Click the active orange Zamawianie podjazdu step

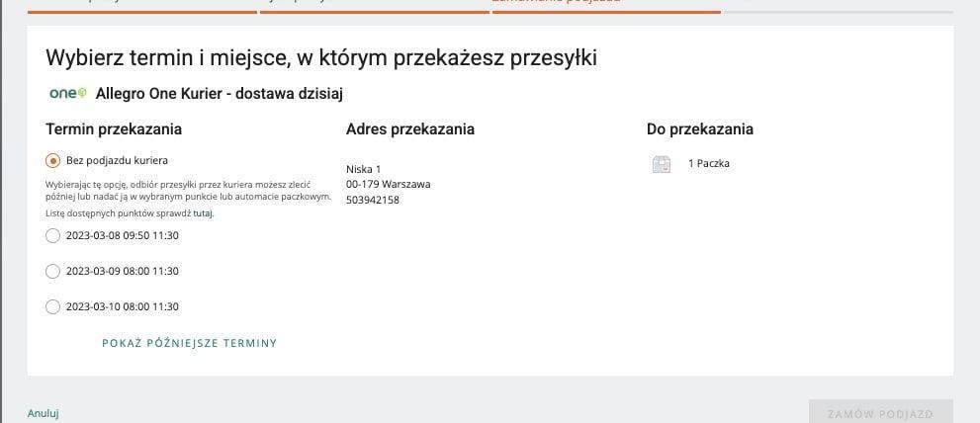click(605, 8)
